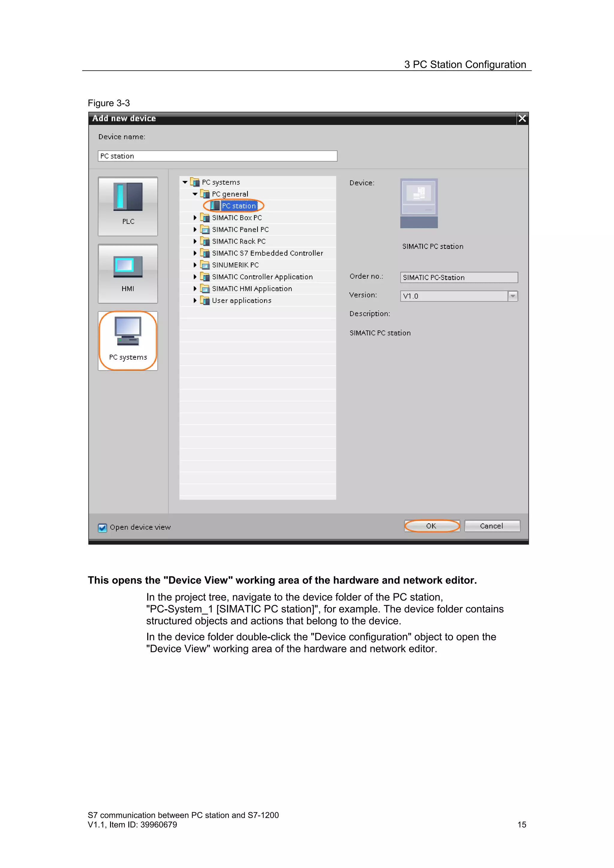614x868 pixels.
Task: Expand the SIMATIC S7 Embedded Controller node
Action: coord(195,253)
